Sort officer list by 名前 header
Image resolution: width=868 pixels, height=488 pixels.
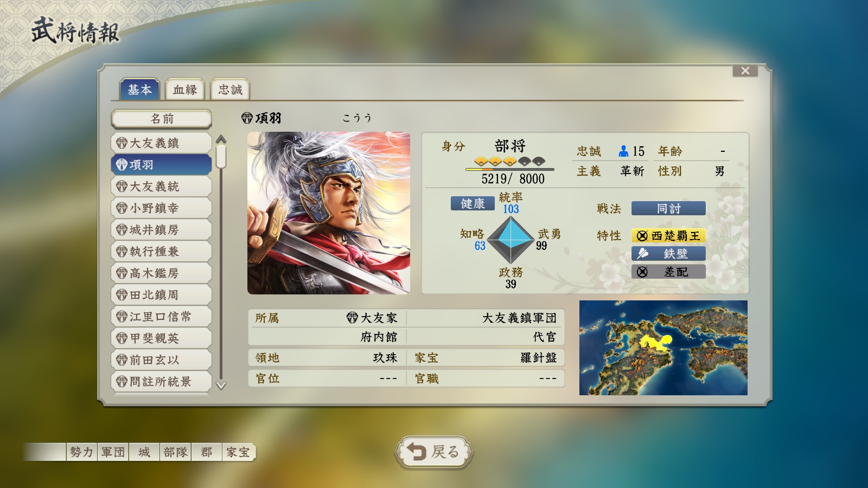[161, 119]
